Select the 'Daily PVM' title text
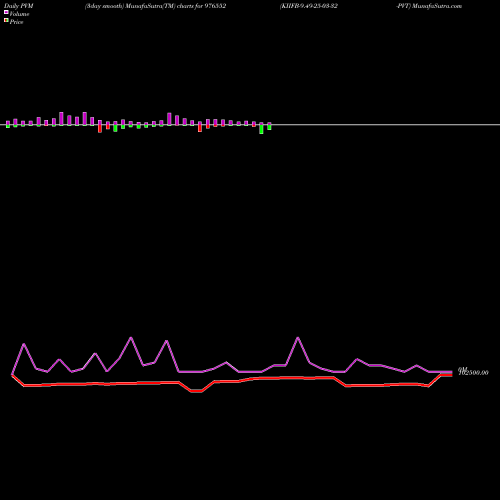 pos(19,6)
